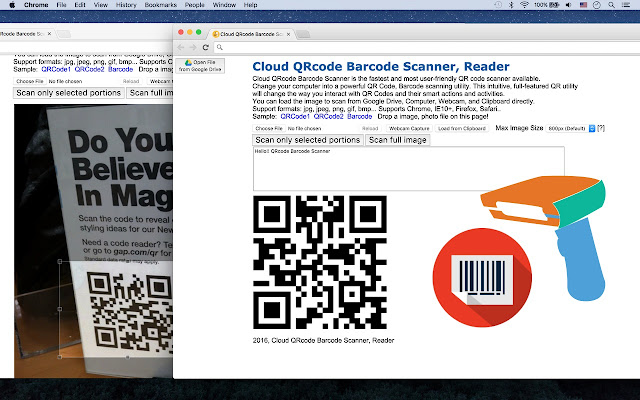Click the large QR code image
640x400 pixels.
[320, 262]
